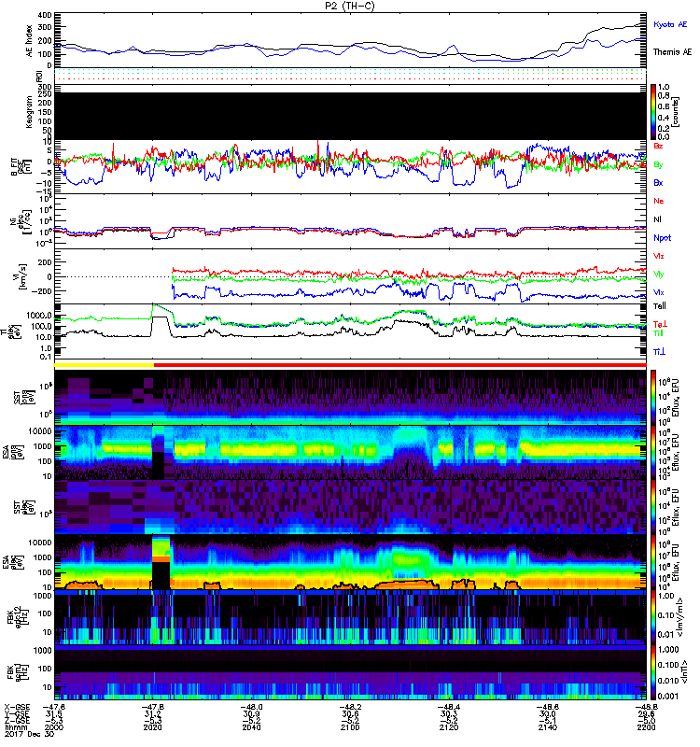Click the 2100 time tick label
The width and height of the screenshot is (700, 747).
(x=350, y=727)
